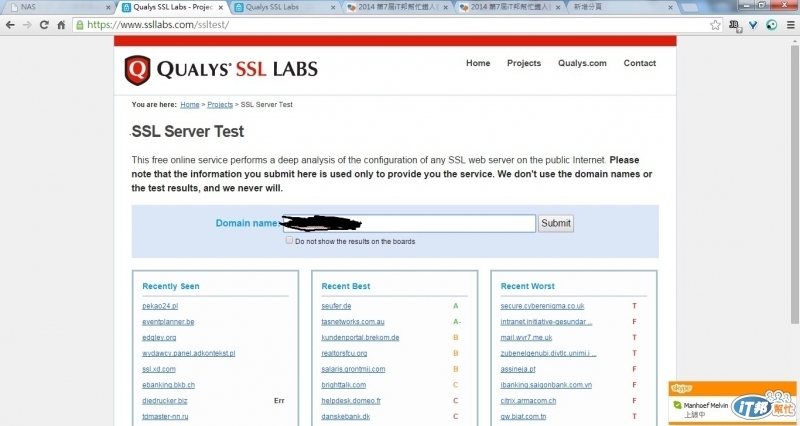Click the browser forward arrow
This screenshot has height=426, width=800.
[x=27, y=24]
